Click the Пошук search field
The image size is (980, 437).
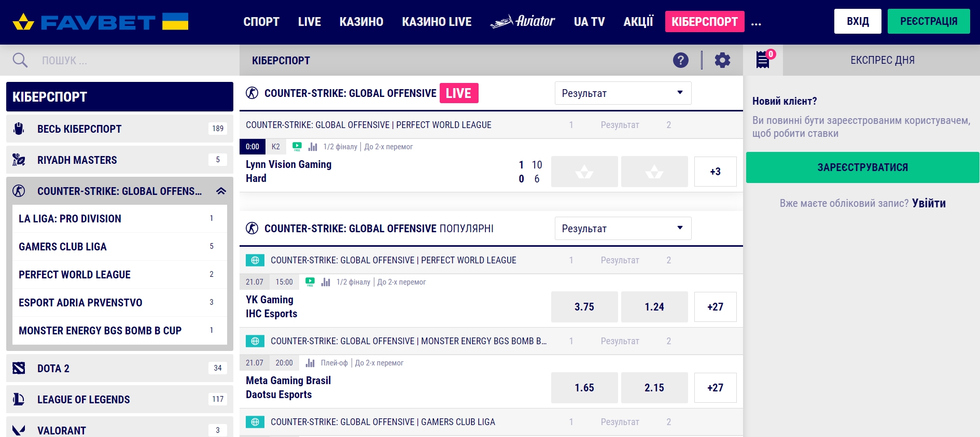pyautogui.click(x=130, y=60)
